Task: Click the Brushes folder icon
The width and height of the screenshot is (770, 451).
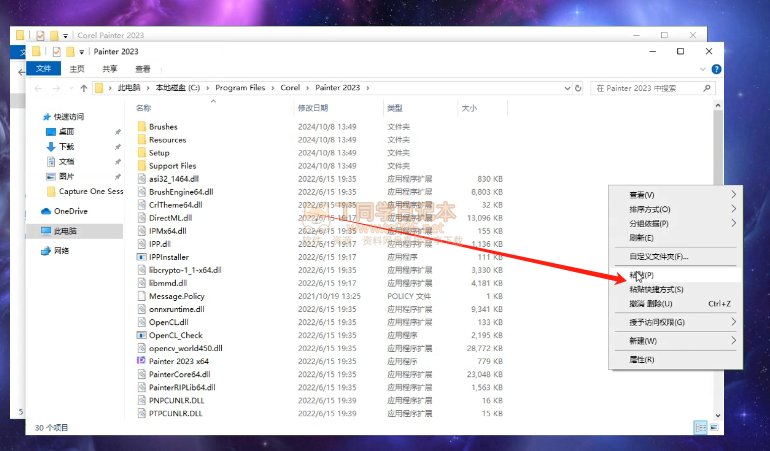Action: point(142,127)
